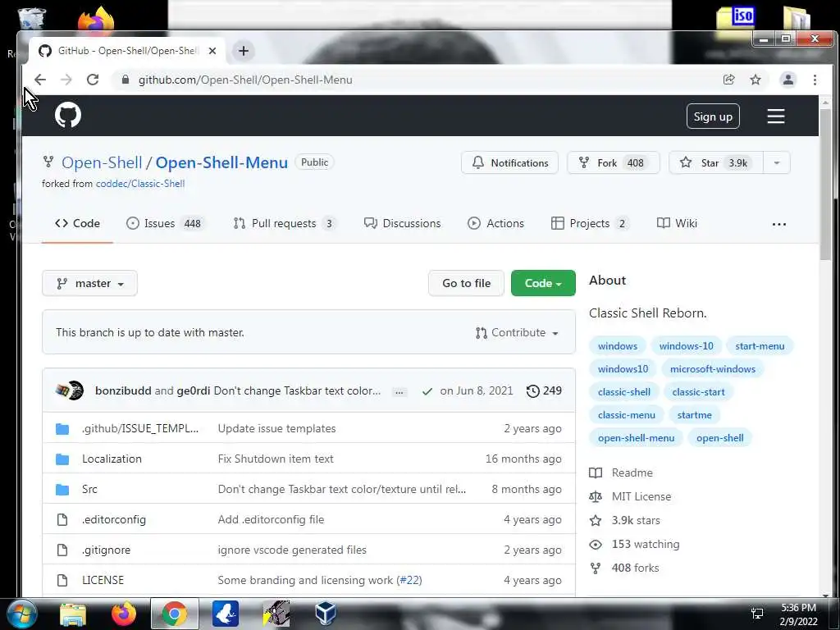Click the file icon beside LICENSE

tap(62, 580)
